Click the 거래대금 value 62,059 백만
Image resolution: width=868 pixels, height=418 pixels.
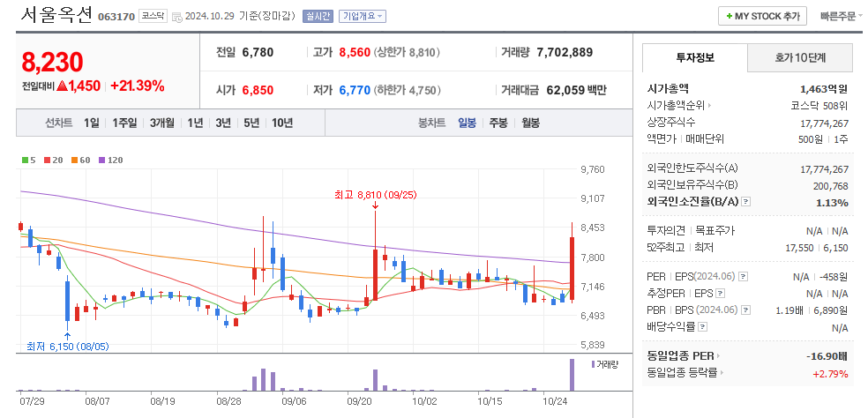pyautogui.click(x=576, y=90)
